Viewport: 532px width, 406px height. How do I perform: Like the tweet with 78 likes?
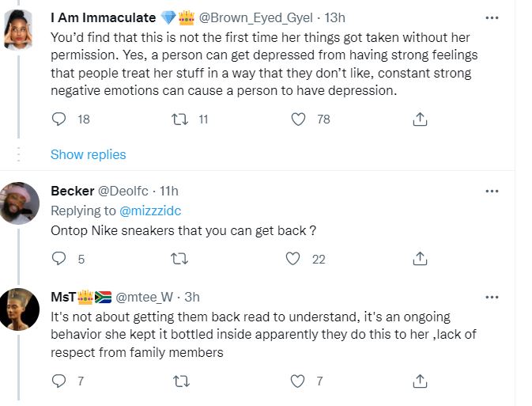[x=299, y=120]
